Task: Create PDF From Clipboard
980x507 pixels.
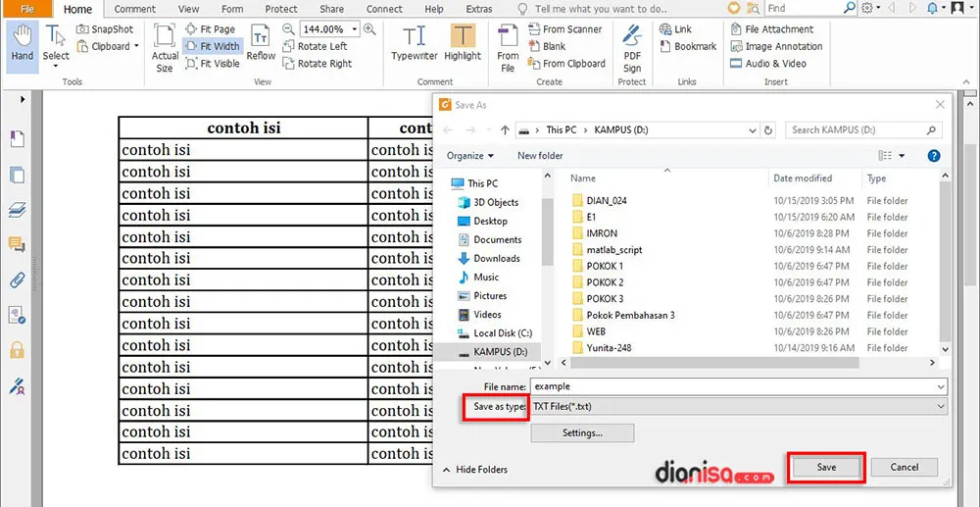Action: coord(566,63)
